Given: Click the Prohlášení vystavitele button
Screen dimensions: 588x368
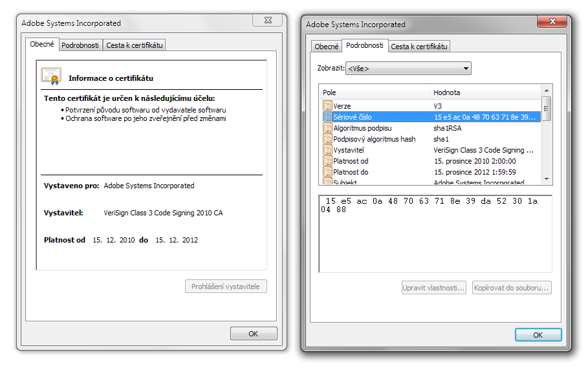Looking at the screenshot, I should tap(226, 287).
